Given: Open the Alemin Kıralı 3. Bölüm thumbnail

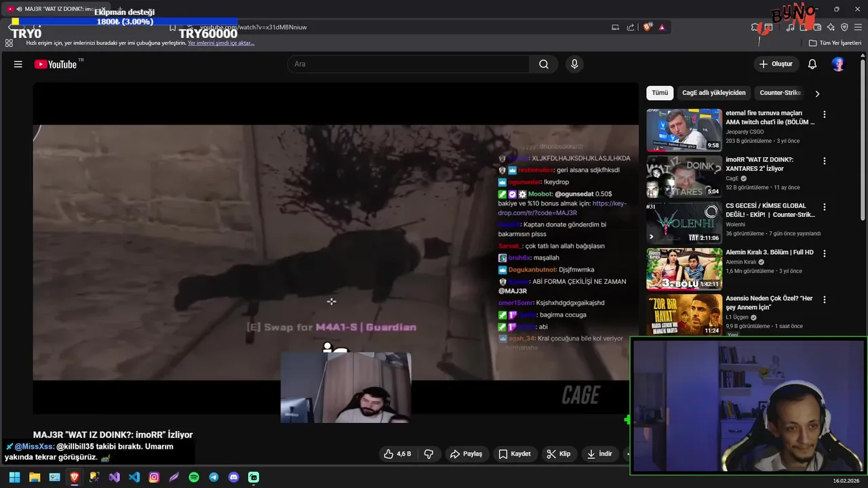Looking at the screenshot, I should pyautogui.click(x=684, y=268).
